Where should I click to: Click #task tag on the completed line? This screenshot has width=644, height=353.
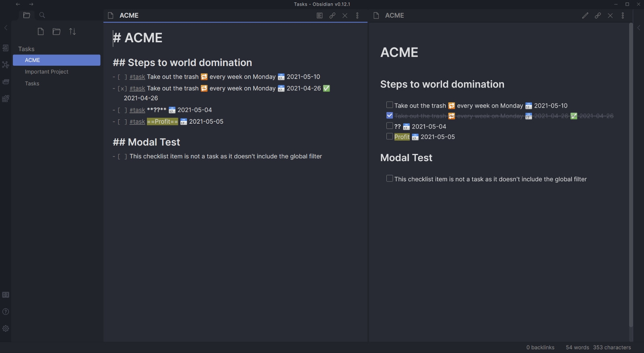pyautogui.click(x=137, y=88)
